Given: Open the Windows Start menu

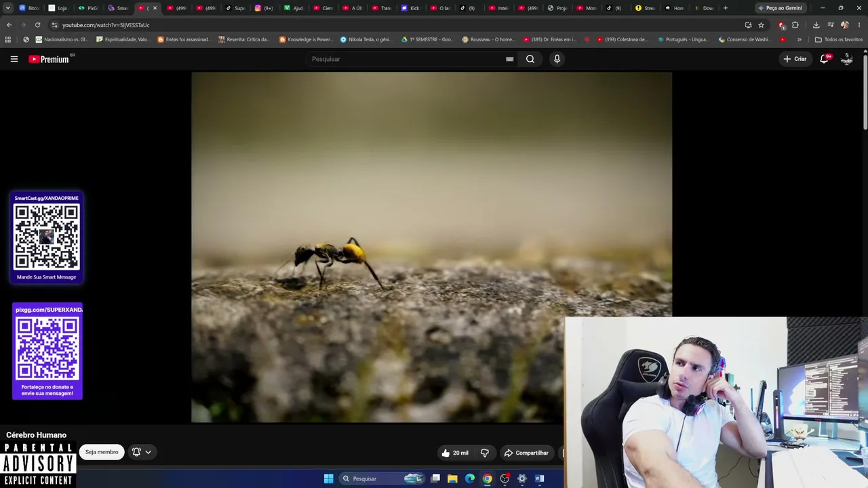Looking at the screenshot, I should [x=328, y=479].
